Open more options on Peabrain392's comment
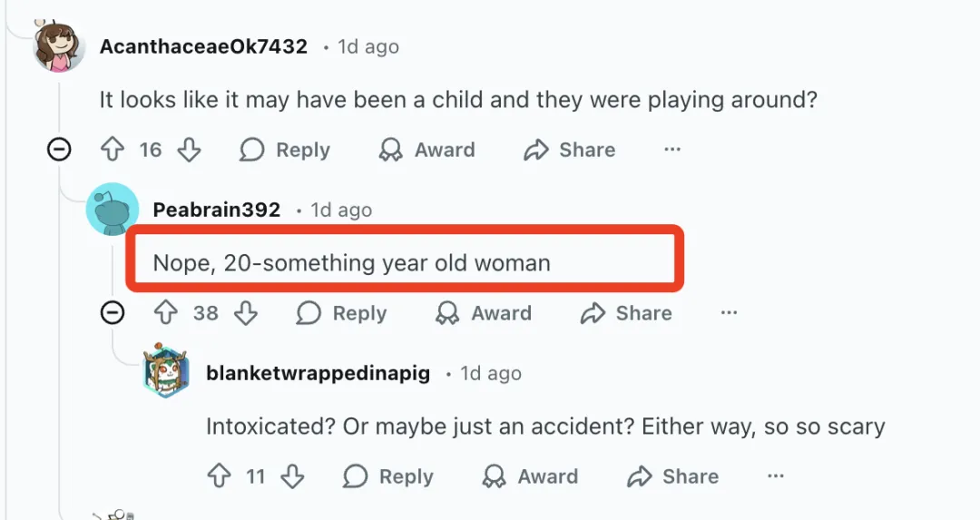 coord(729,313)
